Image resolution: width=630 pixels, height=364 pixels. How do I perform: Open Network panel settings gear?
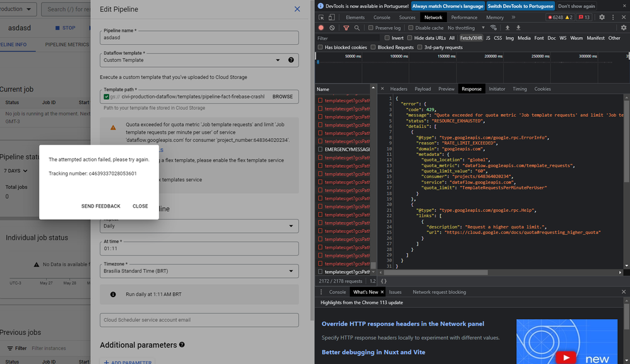(x=624, y=28)
